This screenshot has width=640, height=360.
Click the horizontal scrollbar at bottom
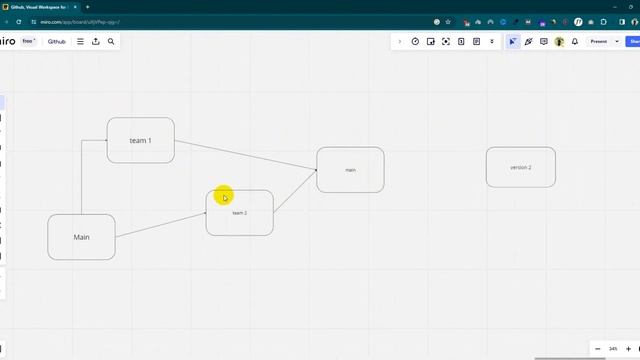[x=570, y=358]
